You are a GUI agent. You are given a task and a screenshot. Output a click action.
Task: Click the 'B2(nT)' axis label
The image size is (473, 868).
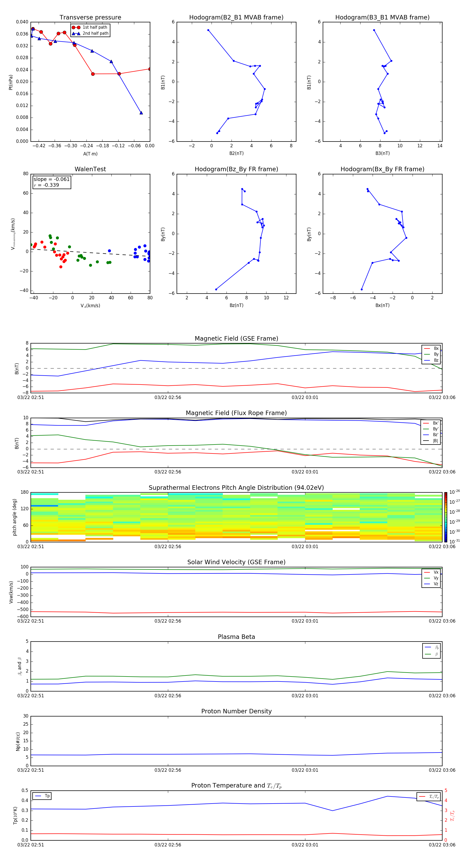pyautogui.click(x=236, y=153)
